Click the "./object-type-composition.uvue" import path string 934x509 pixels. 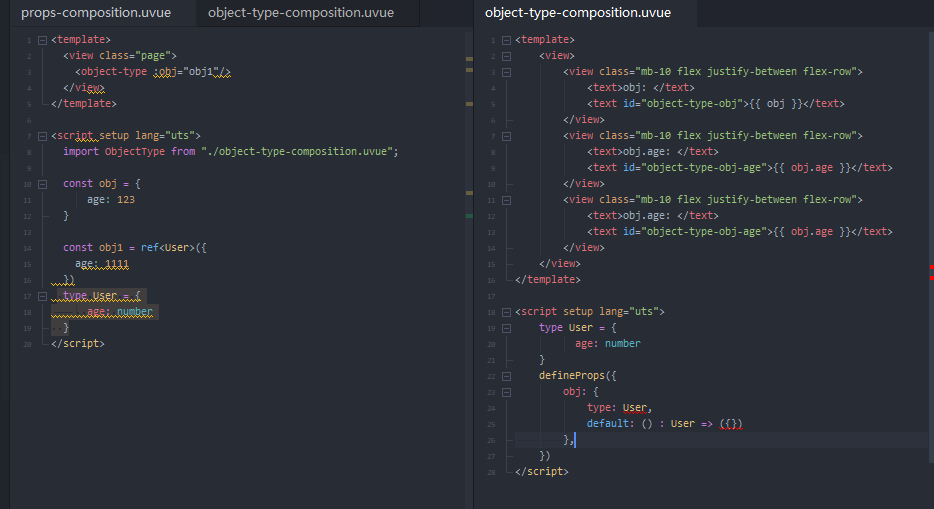tap(297, 151)
